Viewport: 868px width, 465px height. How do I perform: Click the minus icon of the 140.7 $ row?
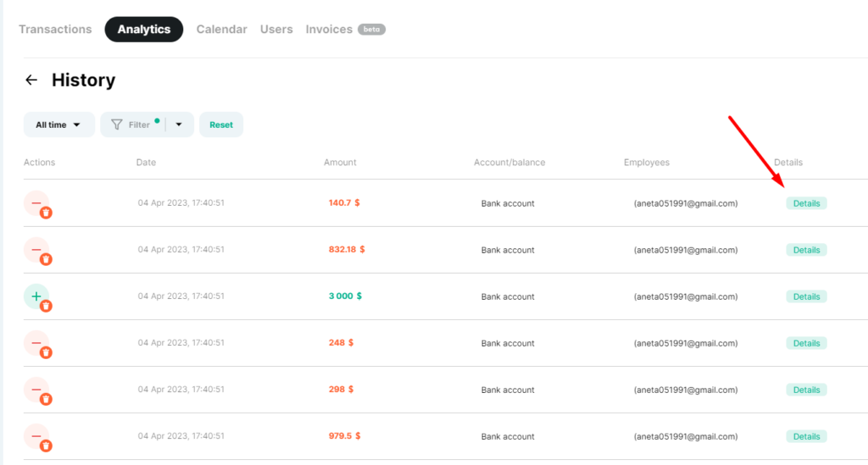[36, 203]
